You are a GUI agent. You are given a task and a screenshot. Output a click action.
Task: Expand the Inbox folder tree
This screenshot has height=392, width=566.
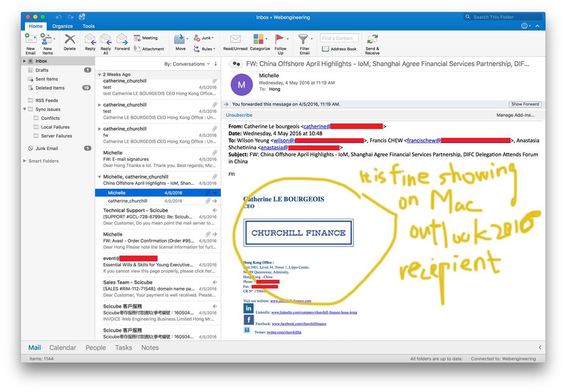(24, 61)
